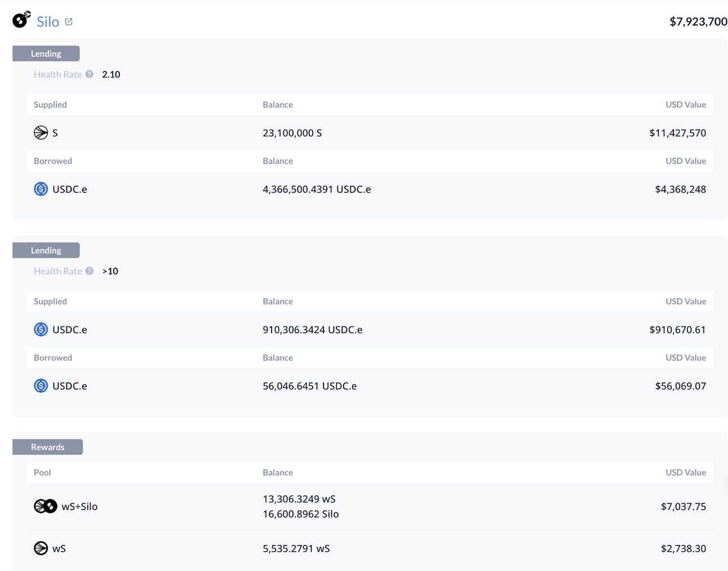Click the help icon beside Health Rate 2.10
The height and width of the screenshot is (571, 728).
89,74
